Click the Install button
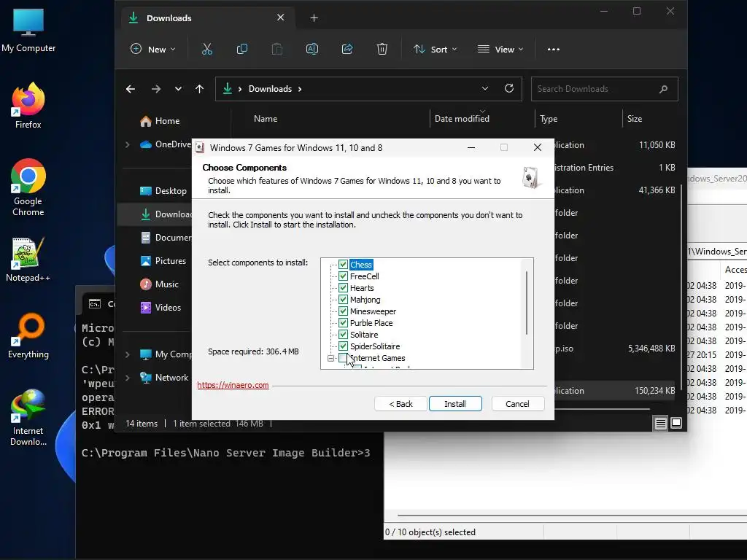 pos(455,404)
